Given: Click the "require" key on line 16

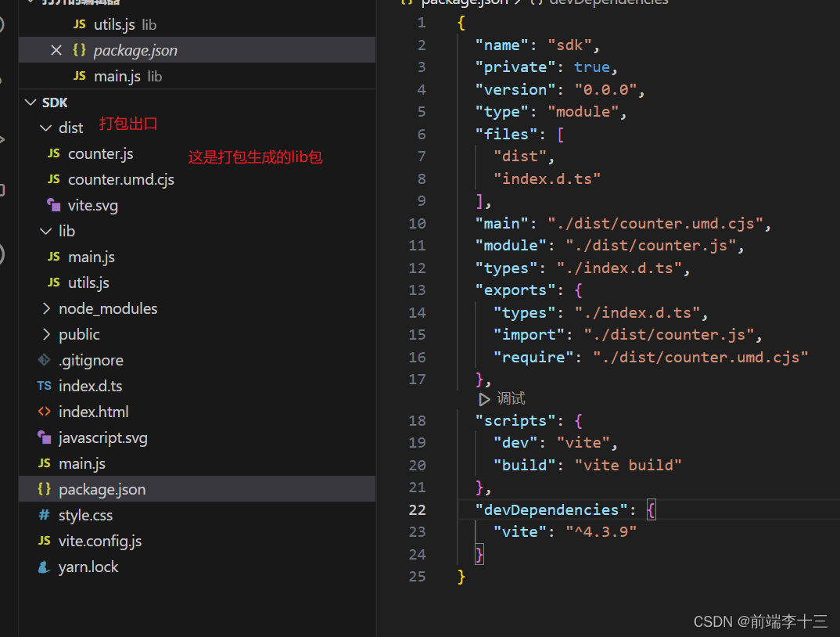Looking at the screenshot, I should click(x=533, y=357).
